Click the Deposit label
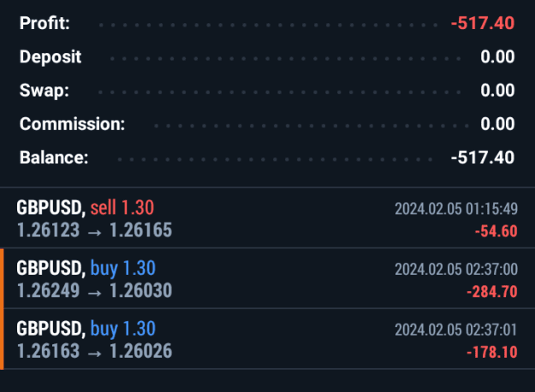 (x=51, y=56)
